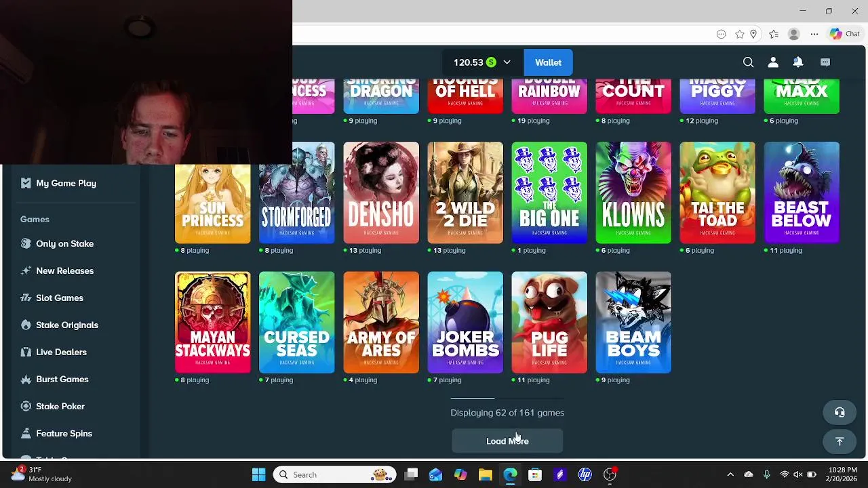Screen dimensions: 868x488
Task: Open the user account profile icon
Action: [x=773, y=62]
